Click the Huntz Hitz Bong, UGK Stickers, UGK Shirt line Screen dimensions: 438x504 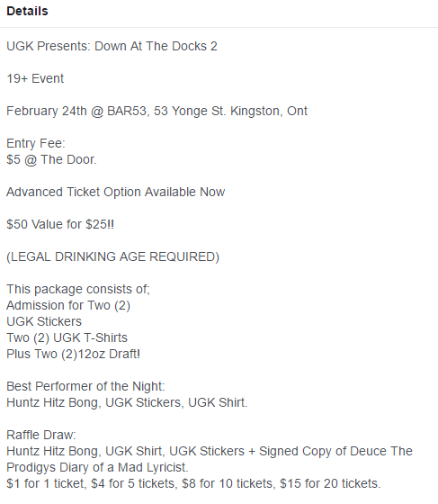(x=127, y=403)
